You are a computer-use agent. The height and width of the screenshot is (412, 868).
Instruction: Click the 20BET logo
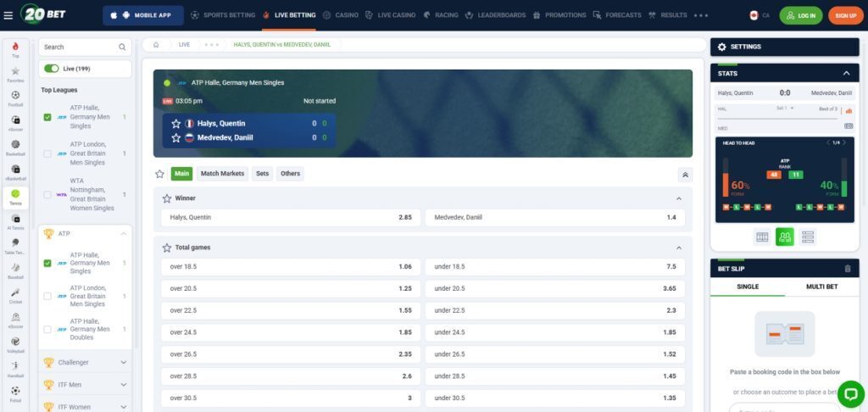tap(42, 14)
